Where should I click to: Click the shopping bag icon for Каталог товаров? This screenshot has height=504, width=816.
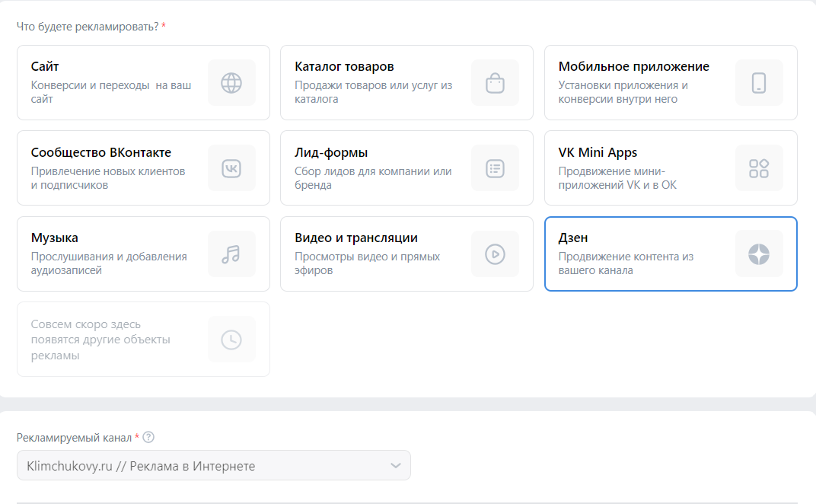click(x=495, y=83)
